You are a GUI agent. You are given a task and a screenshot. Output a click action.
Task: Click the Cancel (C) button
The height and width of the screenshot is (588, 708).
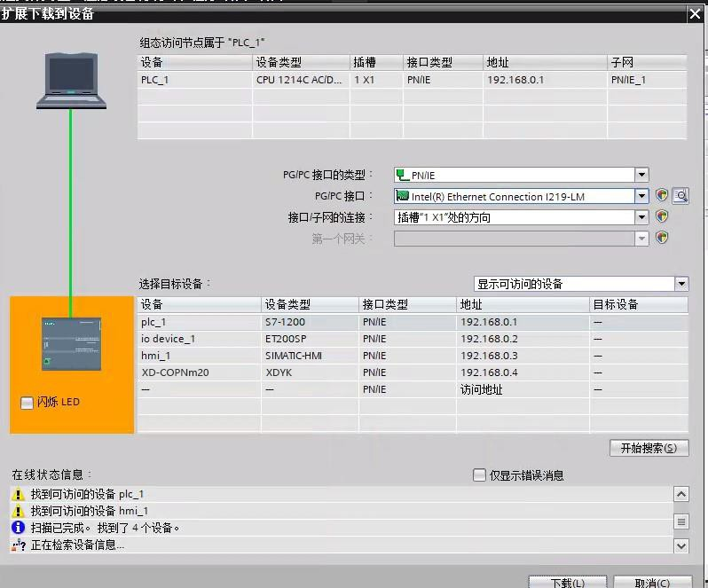click(x=652, y=582)
